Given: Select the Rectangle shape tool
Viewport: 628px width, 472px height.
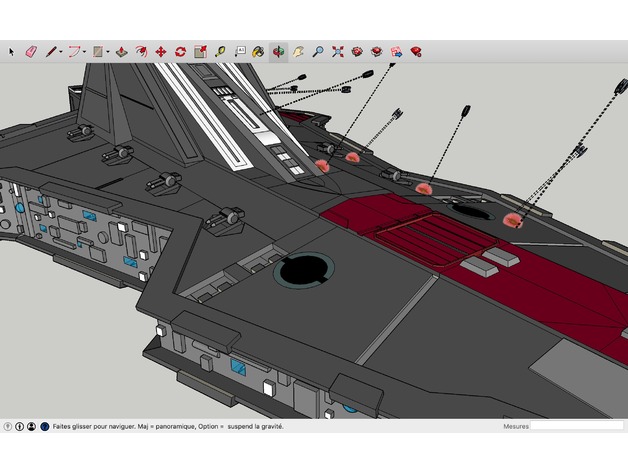Looking at the screenshot, I should pyautogui.click(x=97, y=51).
